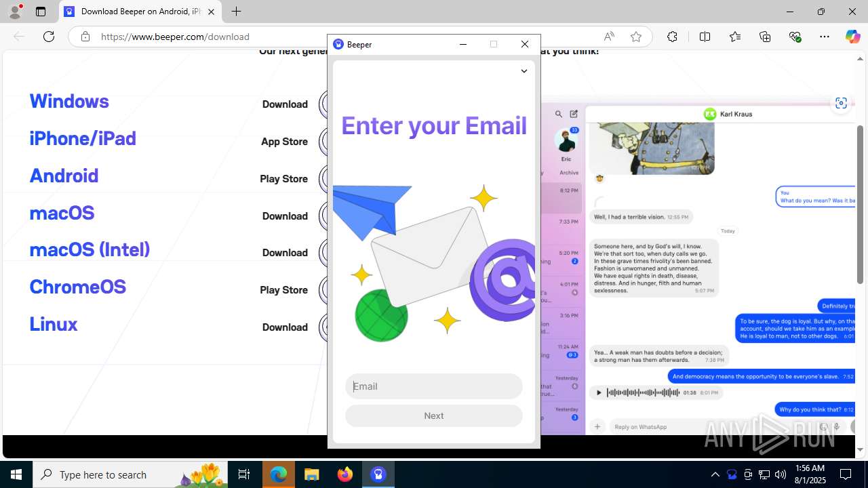Click search icon in Beeper screenshot

coord(559,115)
